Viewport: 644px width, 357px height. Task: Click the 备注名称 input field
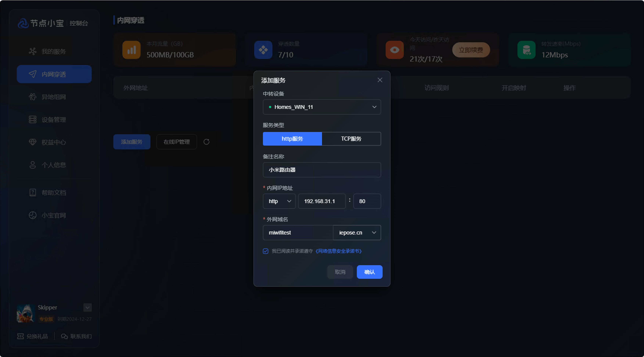[x=322, y=170]
